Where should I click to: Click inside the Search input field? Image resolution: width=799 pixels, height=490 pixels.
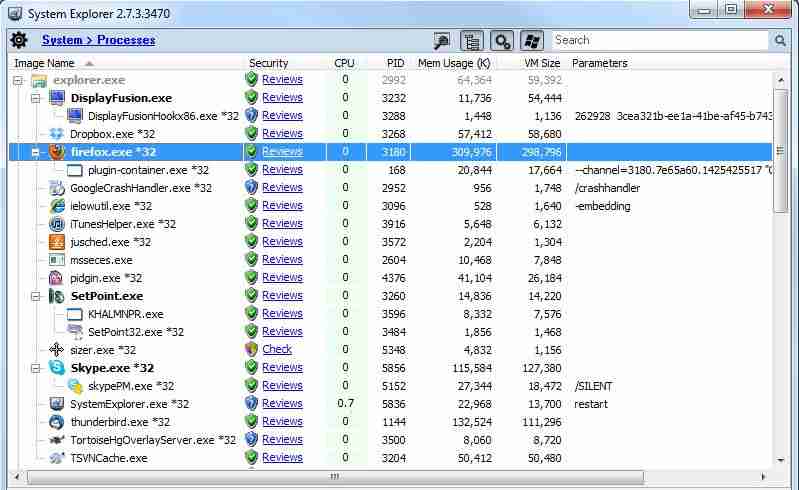[x=660, y=40]
